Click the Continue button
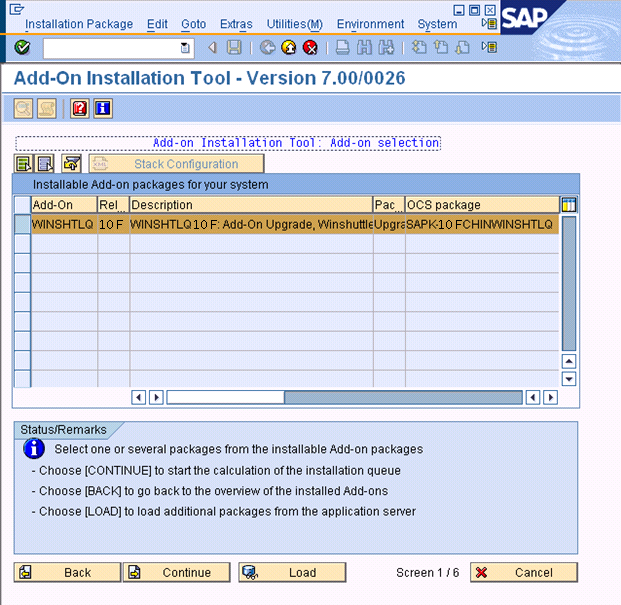The width and height of the screenshot is (621, 605). 177,573
